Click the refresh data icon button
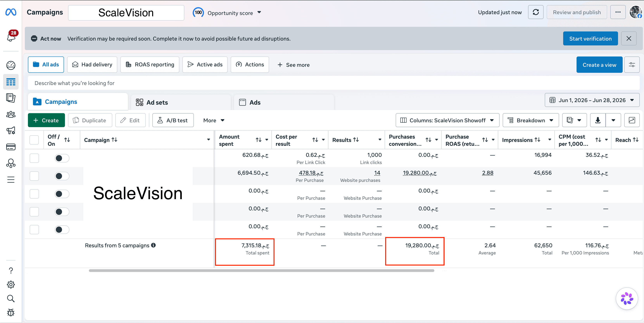This screenshot has height=323, width=644. (536, 12)
